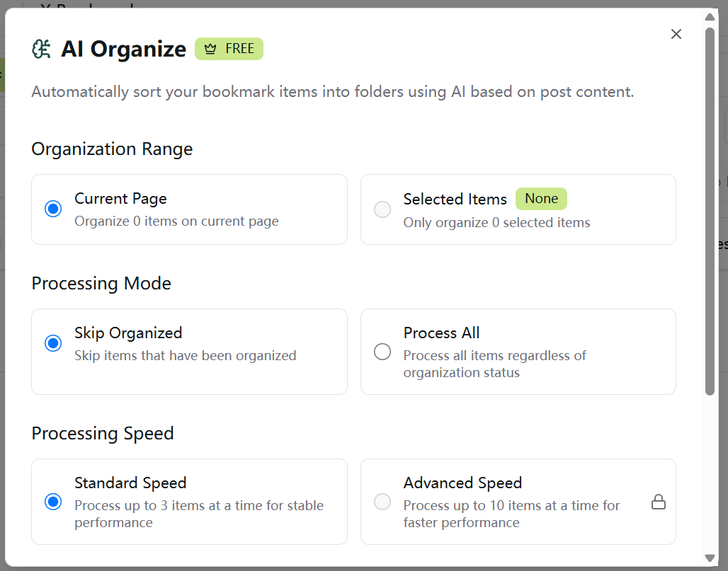728x571 pixels.
Task: Enable the Process All radio option
Action: (x=382, y=352)
